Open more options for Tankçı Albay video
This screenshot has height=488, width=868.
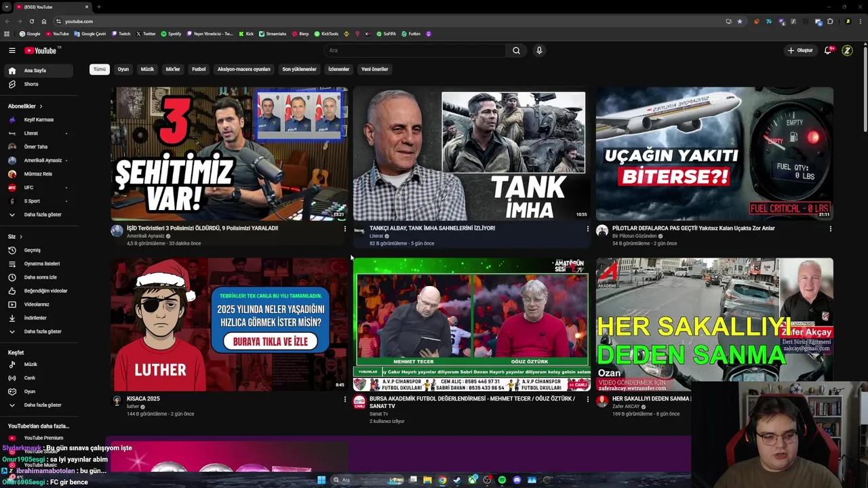(587, 229)
